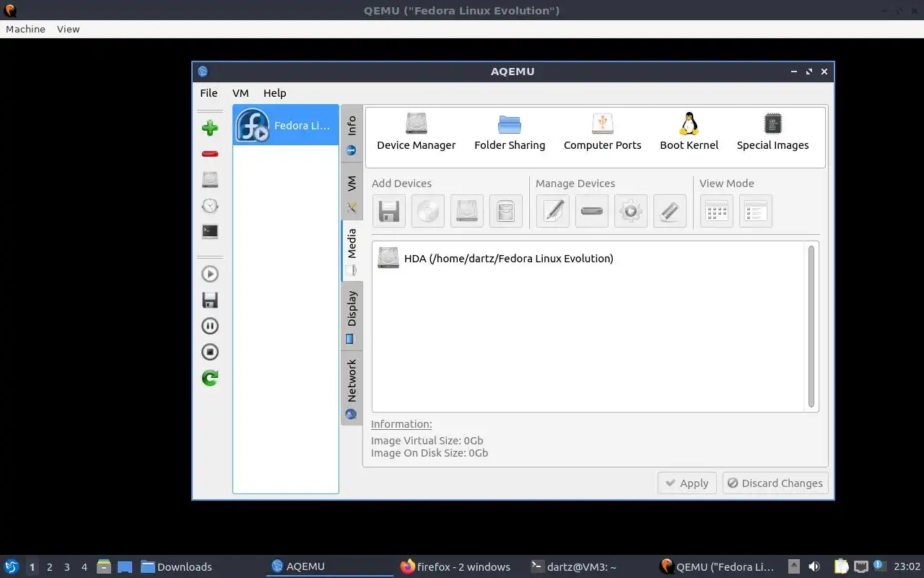
Task: Click the Image Virtual Size: 0Gb text
Action: pos(427,440)
